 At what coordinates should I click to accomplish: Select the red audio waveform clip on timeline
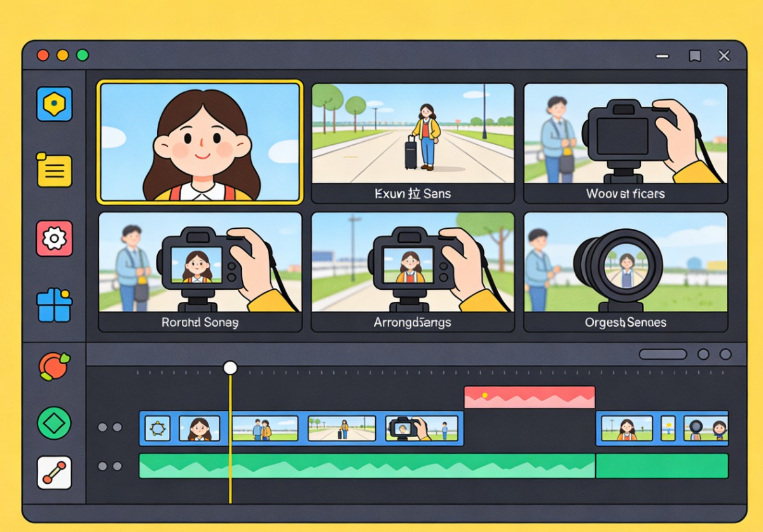pyautogui.click(x=529, y=397)
